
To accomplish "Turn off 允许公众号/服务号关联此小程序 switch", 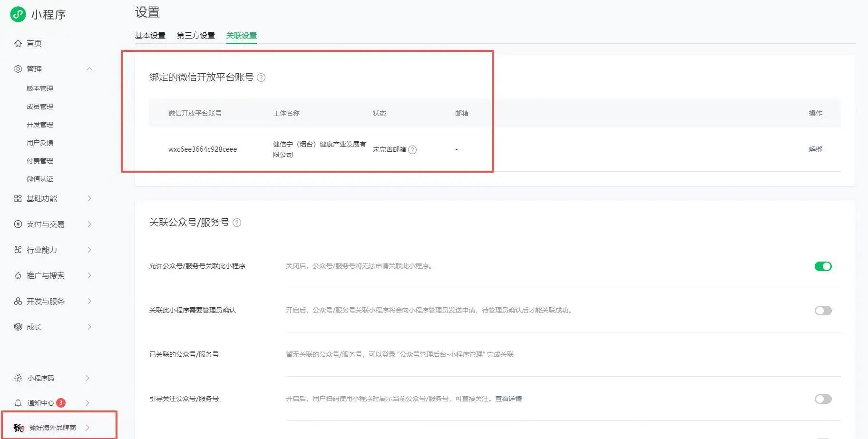I will (823, 266).
